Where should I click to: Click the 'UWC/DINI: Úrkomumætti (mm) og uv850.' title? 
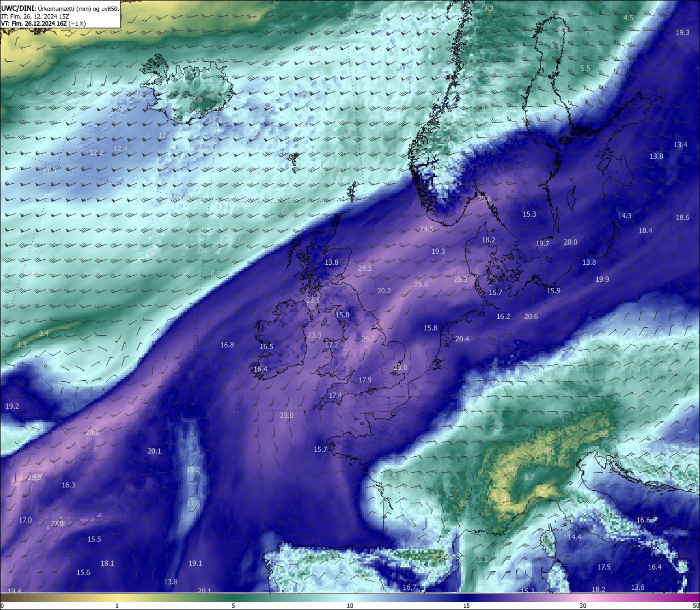coord(60,9)
